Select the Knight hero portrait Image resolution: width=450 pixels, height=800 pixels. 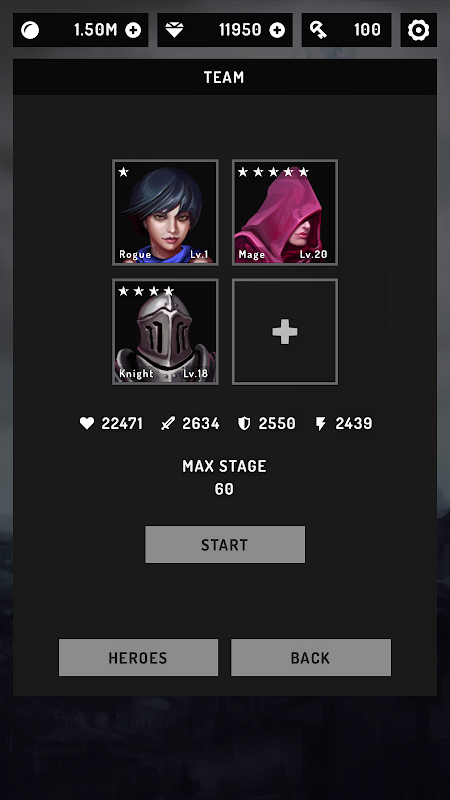[x=165, y=332]
